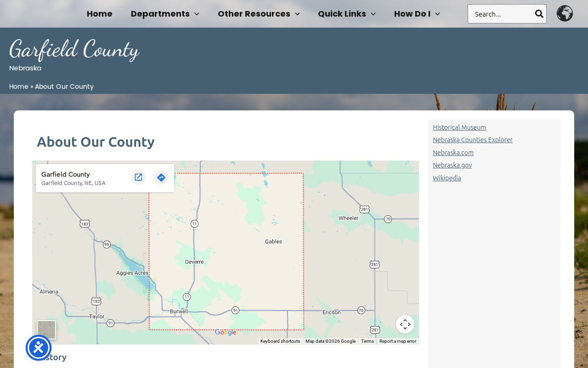Expand the Other Resources dropdown chevron
This screenshot has width=588, height=368.
[297, 14]
